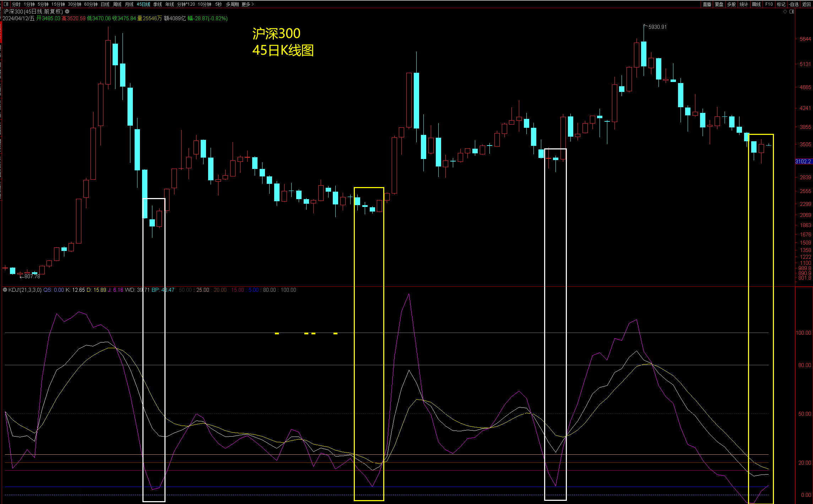
Task: Click the diamond icon at top right of chart
Action: (785, 12)
